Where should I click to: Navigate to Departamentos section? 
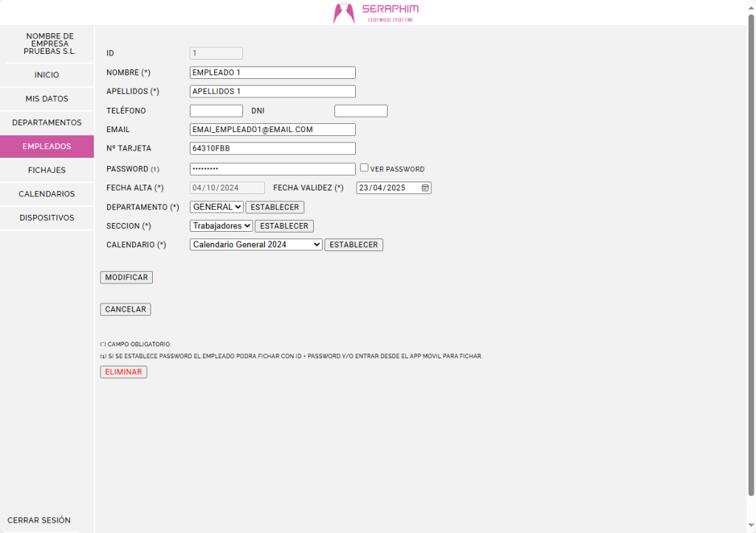tap(47, 123)
